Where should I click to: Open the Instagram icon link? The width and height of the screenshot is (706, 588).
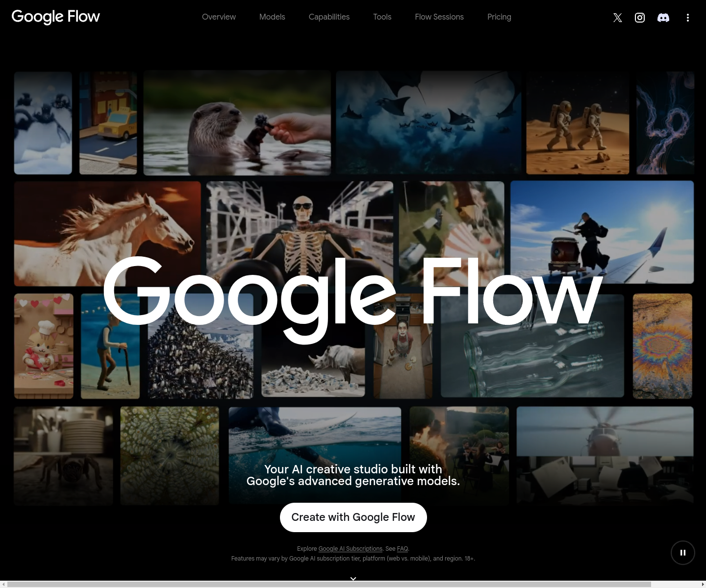[640, 18]
